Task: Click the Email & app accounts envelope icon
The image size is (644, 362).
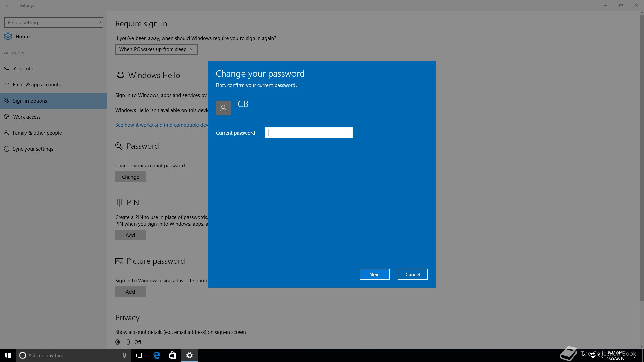Action: click(x=7, y=84)
